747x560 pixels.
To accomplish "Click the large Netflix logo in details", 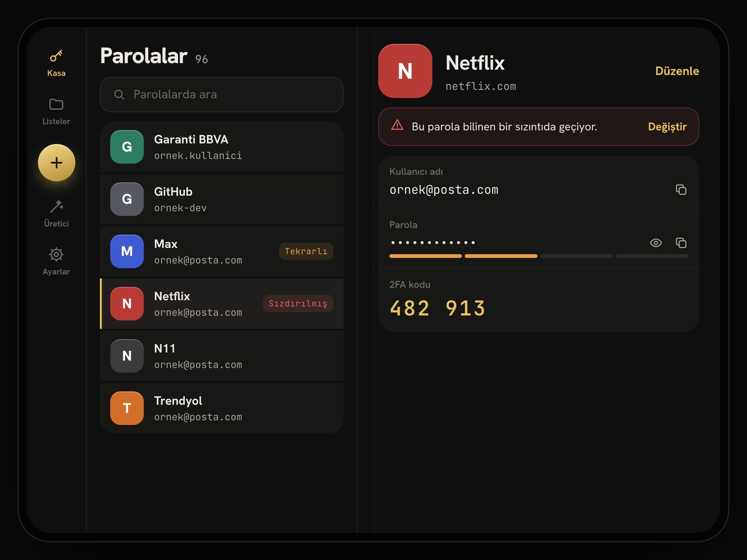I will point(405,71).
